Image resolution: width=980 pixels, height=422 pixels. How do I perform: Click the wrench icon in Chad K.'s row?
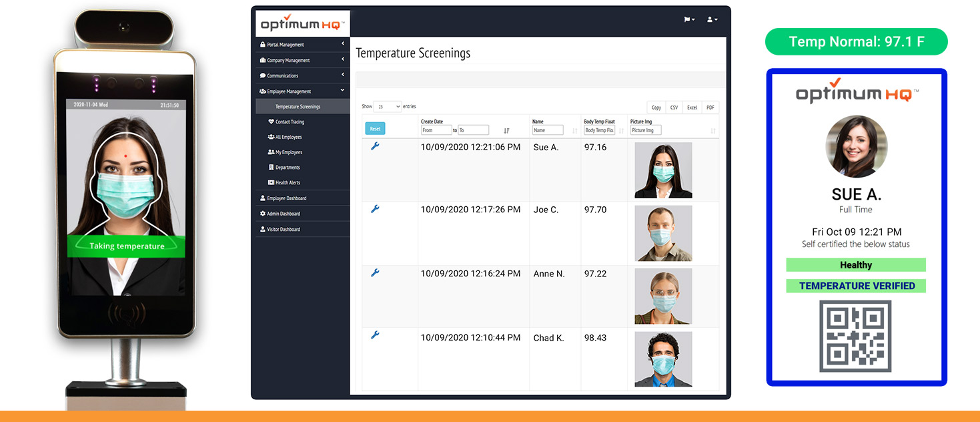(375, 335)
